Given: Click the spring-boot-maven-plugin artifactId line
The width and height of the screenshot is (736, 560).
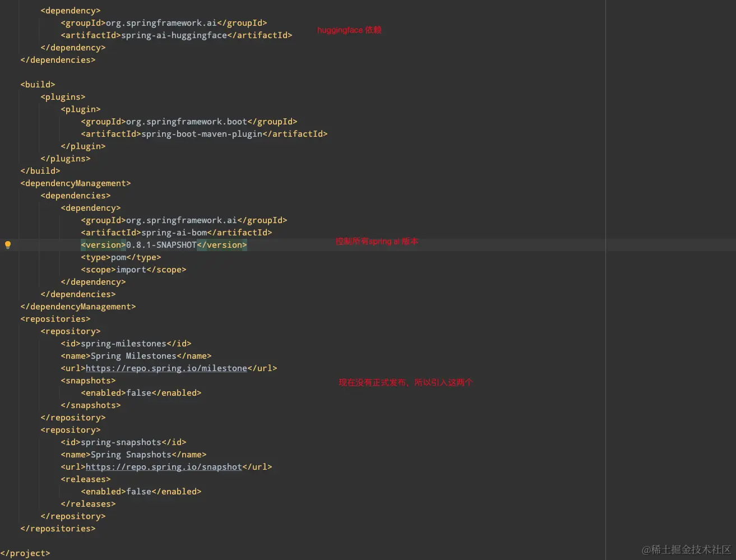Looking at the screenshot, I should coord(204,134).
